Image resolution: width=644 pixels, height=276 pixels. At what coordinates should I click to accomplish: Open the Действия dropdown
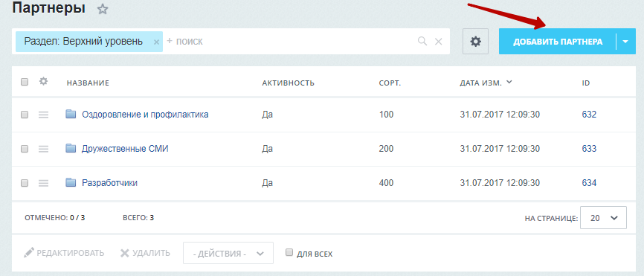[228, 253]
